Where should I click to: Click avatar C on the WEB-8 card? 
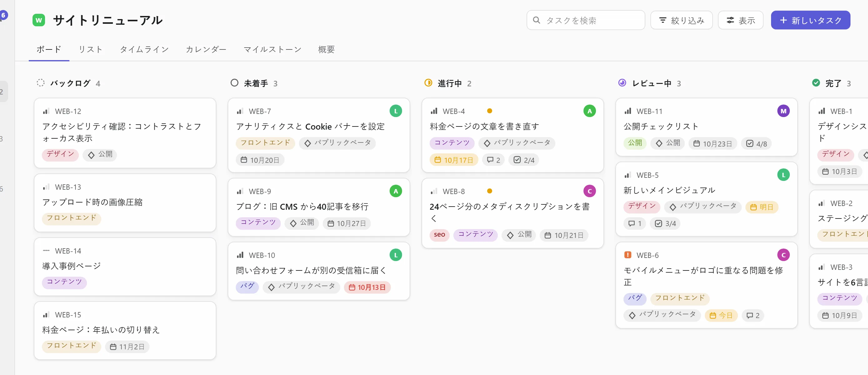589,191
